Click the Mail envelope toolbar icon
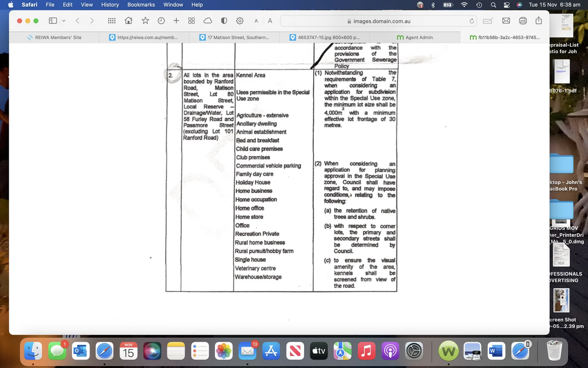 [x=506, y=21]
